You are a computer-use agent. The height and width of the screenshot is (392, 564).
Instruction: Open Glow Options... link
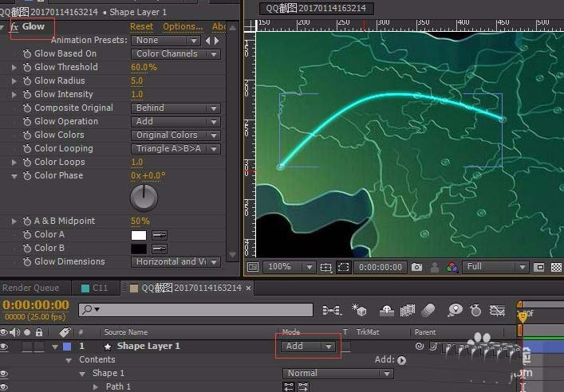coord(183,26)
